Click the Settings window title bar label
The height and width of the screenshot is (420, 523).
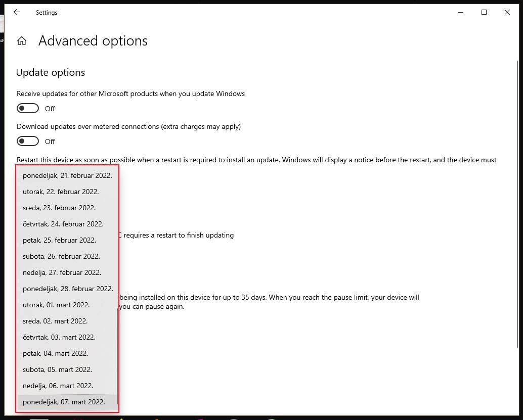[47, 12]
